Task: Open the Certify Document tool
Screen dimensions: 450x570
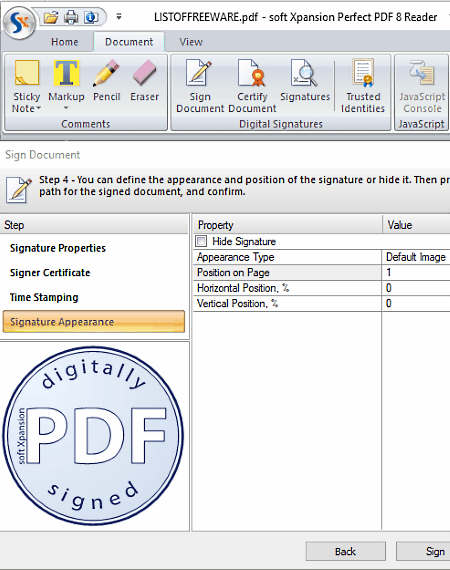Action: click(x=252, y=86)
